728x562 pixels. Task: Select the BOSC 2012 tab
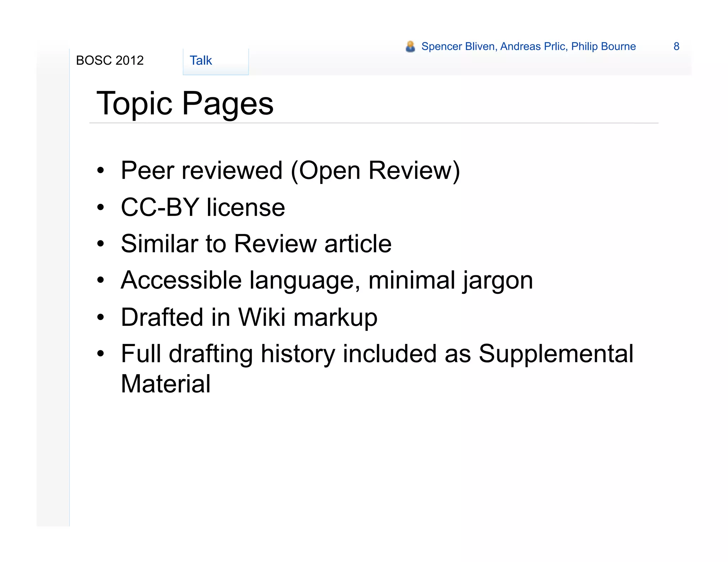pyautogui.click(x=110, y=60)
